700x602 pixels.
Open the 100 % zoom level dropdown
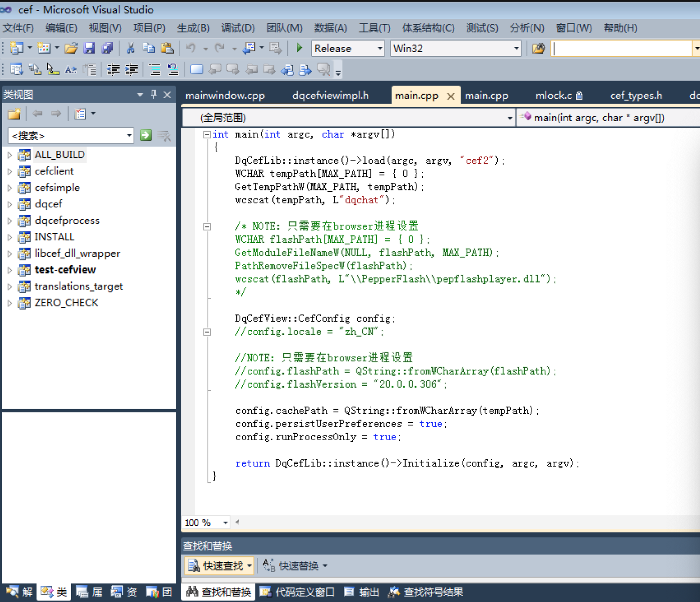[x=225, y=522]
